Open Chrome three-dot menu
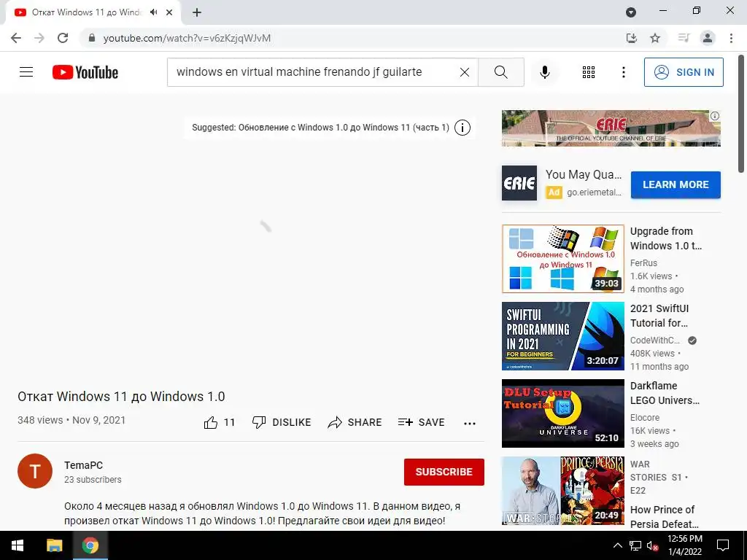The image size is (747, 560). (731, 38)
